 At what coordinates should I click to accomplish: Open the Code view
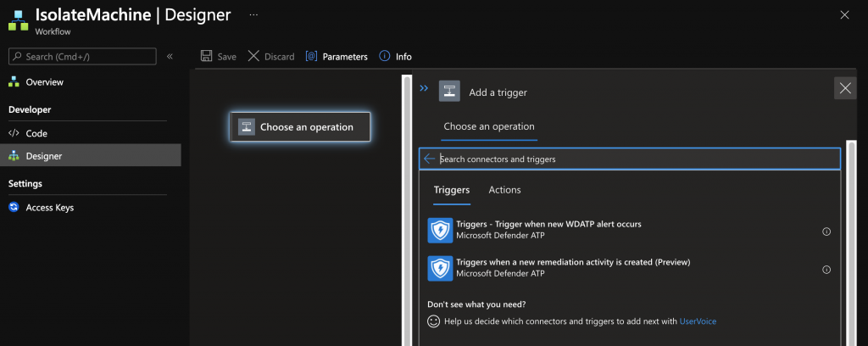tap(36, 133)
